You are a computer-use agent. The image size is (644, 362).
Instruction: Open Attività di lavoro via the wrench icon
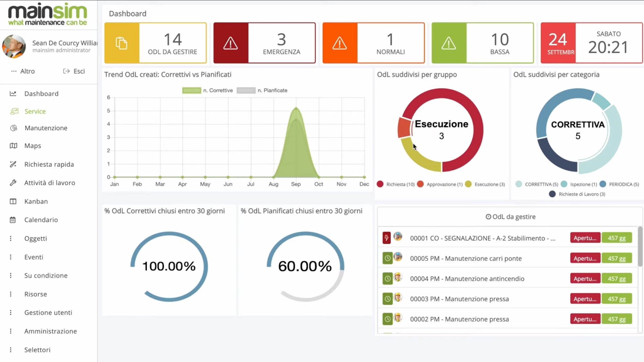tap(13, 183)
